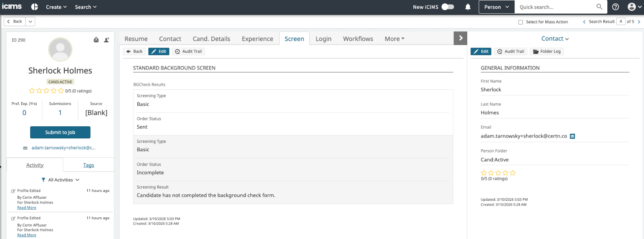This screenshot has width=644, height=239.
Task: Expand the All Activities filter dropdown
Action: tap(60, 180)
